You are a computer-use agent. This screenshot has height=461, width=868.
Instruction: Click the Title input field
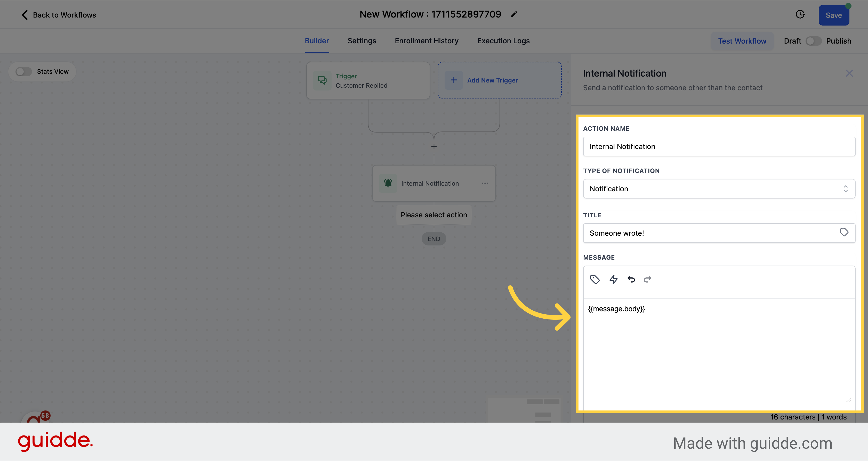click(719, 233)
